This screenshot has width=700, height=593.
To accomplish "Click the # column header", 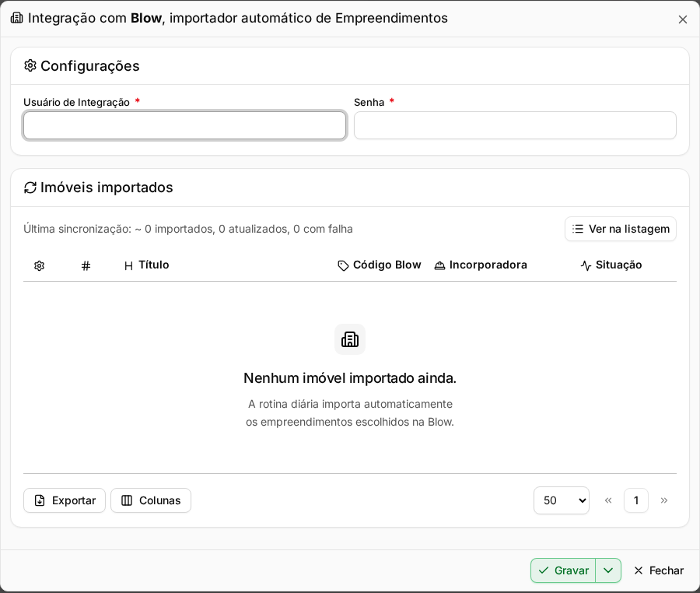I will [86, 265].
